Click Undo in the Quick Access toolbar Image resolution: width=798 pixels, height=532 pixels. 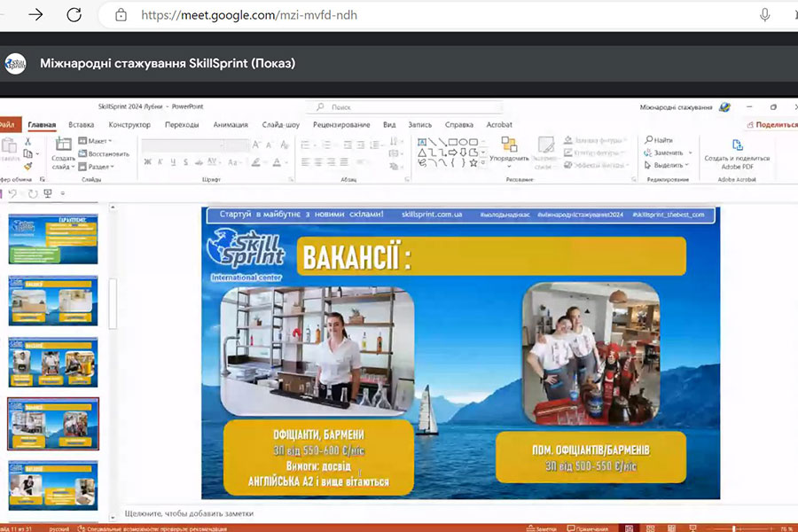tap(12, 193)
